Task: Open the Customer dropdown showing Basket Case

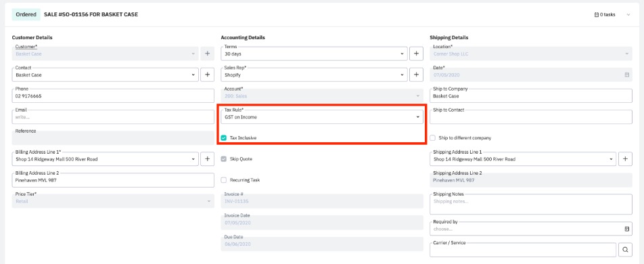Action: 106,53
